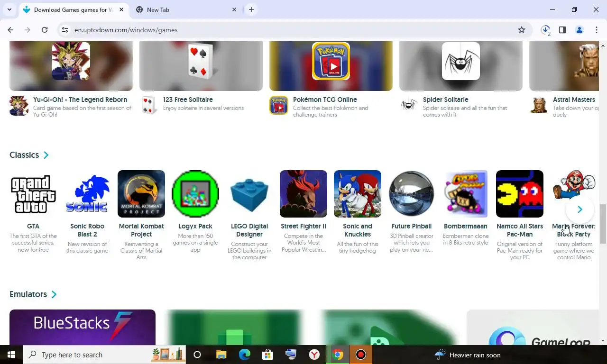Open the Spider Solitaire title link
The image size is (607, 364).
click(446, 100)
